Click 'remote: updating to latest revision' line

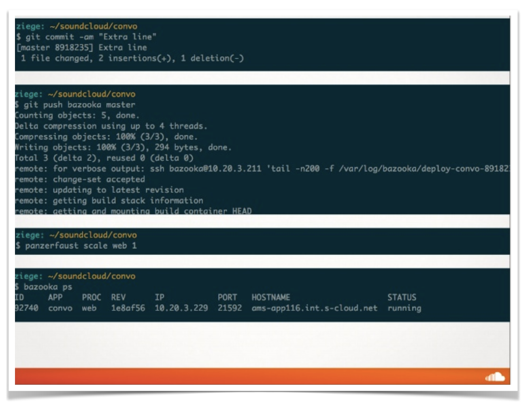[x=99, y=190]
